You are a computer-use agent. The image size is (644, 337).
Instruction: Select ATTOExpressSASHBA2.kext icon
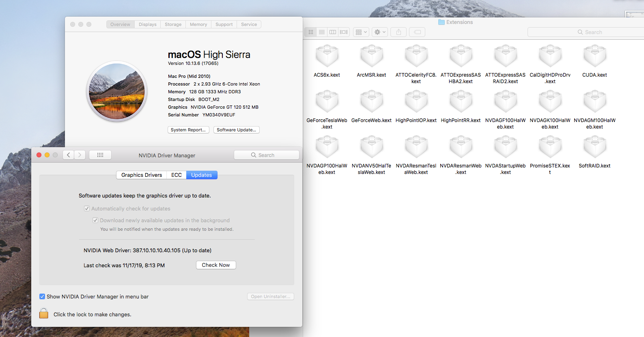(x=461, y=56)
